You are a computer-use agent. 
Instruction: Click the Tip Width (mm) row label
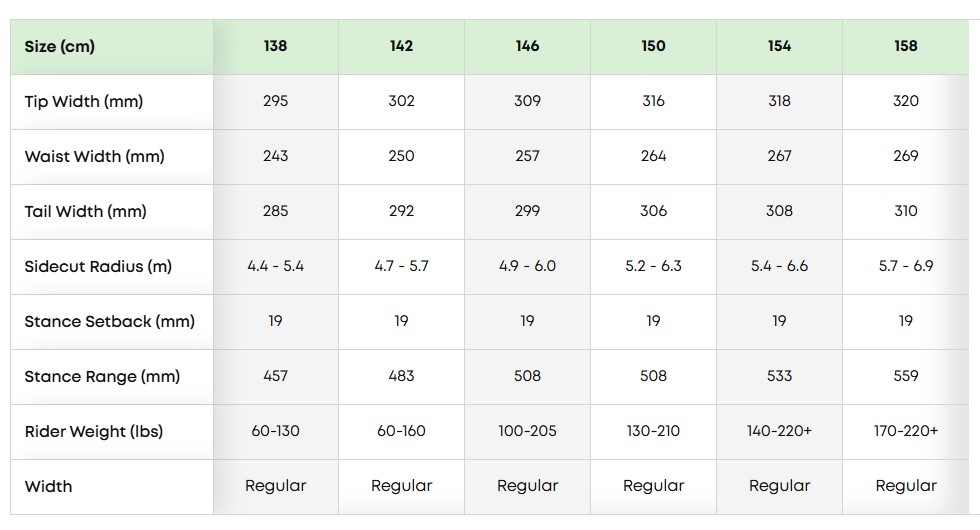tap(84, 101)
